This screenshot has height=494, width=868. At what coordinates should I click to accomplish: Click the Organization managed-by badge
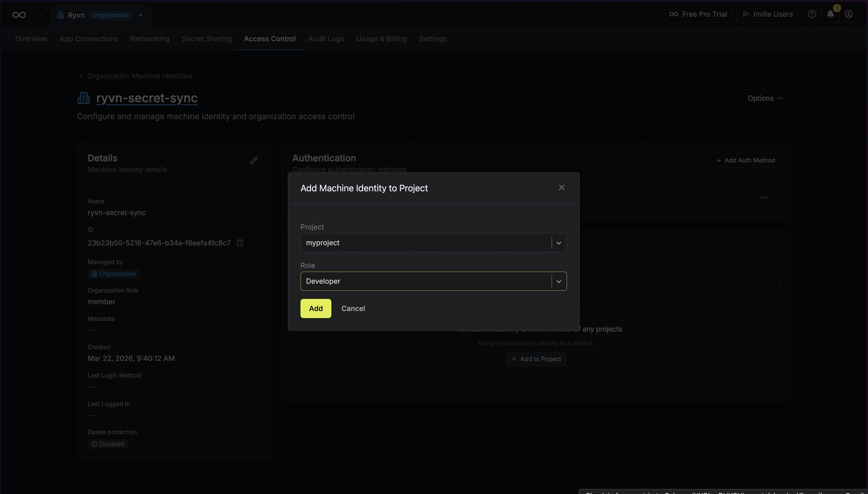[x=113, y=274]
